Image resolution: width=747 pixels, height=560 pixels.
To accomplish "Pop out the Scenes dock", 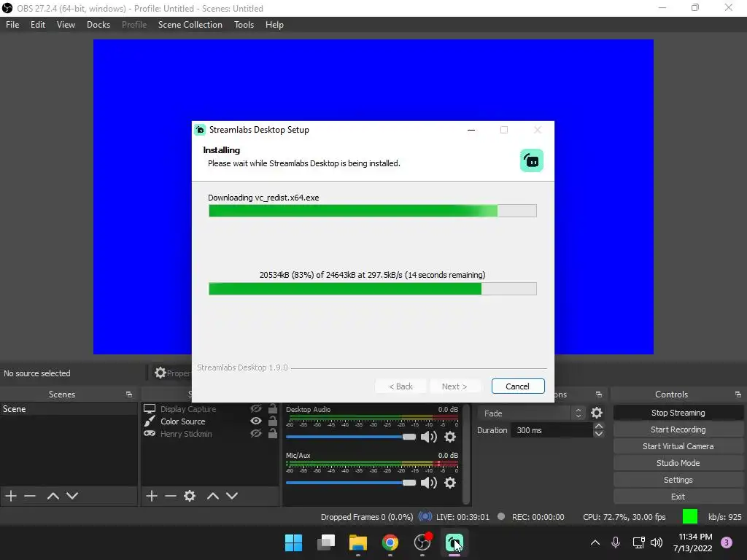I will [x=129, y=394].
